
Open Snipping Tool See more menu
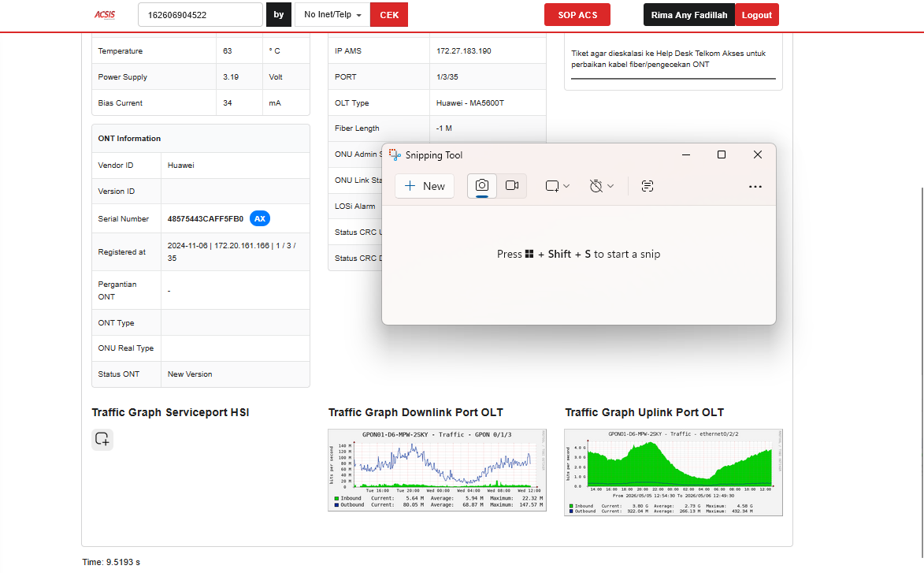[x=755, y=186]
